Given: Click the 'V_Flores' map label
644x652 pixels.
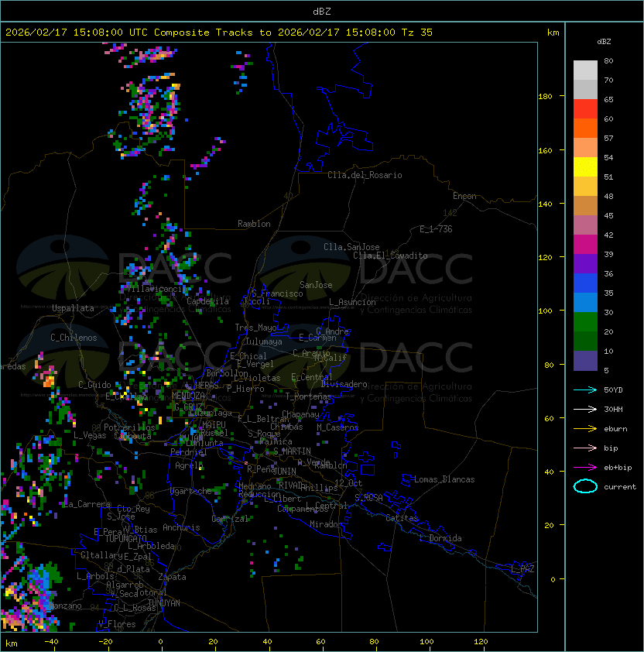Looking at the screenshot, I should click(117, 624).
